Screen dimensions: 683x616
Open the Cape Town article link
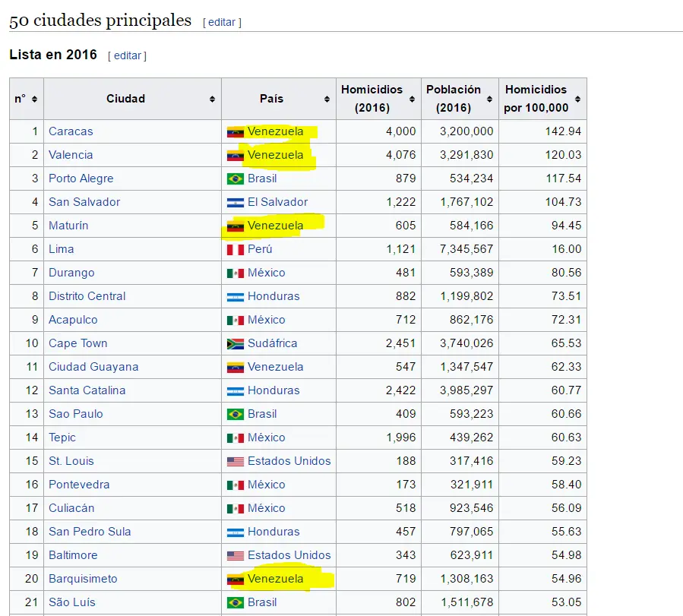pos(77,343)
